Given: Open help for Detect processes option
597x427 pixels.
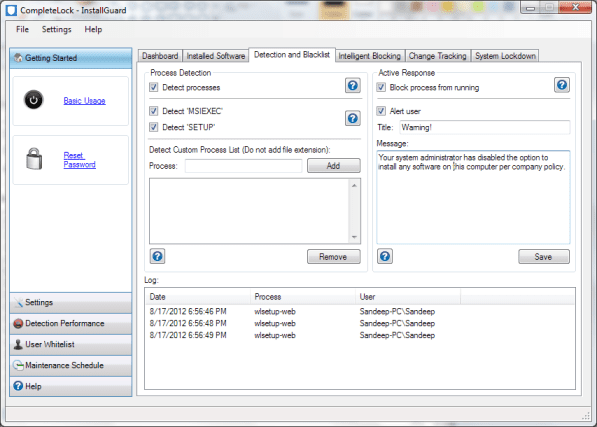Looking at the screenshot, I should (353, 85).
